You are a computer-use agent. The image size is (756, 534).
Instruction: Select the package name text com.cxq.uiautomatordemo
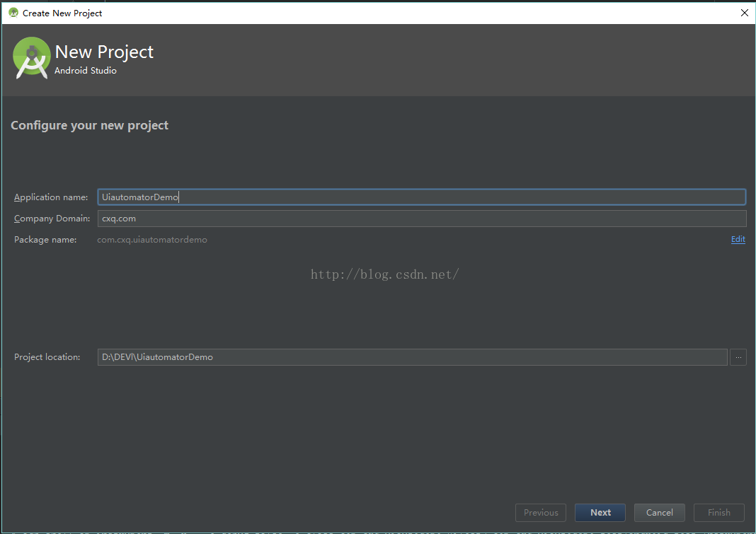(x=152, y=240)
